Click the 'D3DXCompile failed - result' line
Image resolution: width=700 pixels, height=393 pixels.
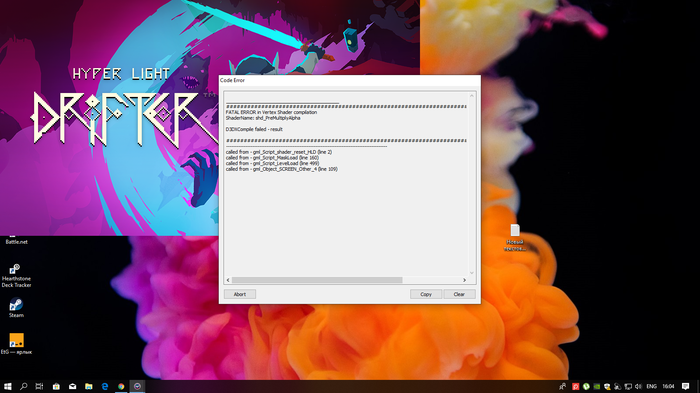[254, 130]
